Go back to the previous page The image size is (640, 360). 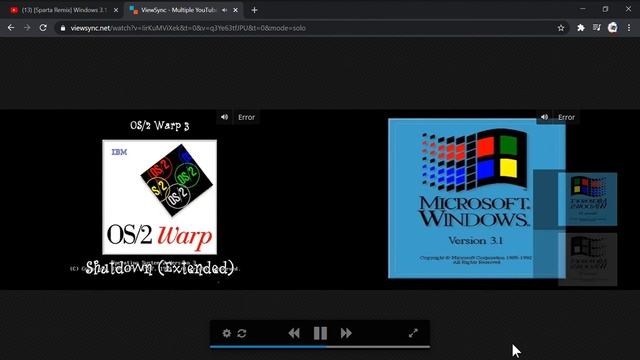click(x=11, y=28)
